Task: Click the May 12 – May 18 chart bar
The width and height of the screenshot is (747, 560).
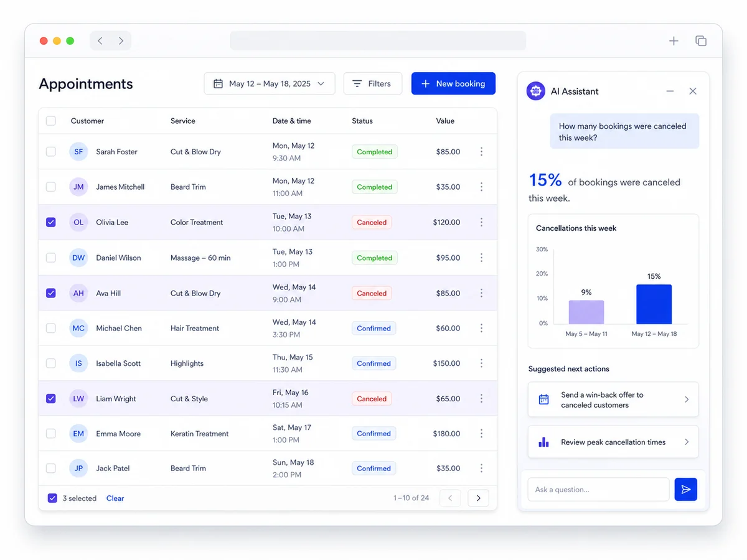Action: coord(654,304)
